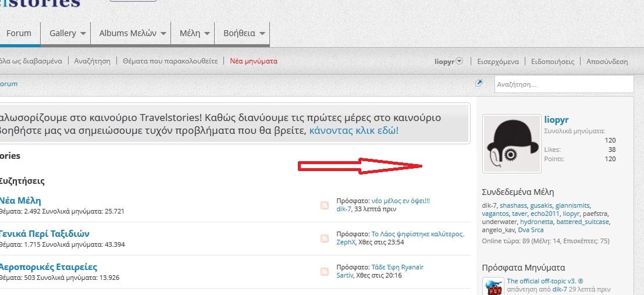
Task: Follow the κάνοντας κλικ εδώ link
Action: click(x=354, y=130)
